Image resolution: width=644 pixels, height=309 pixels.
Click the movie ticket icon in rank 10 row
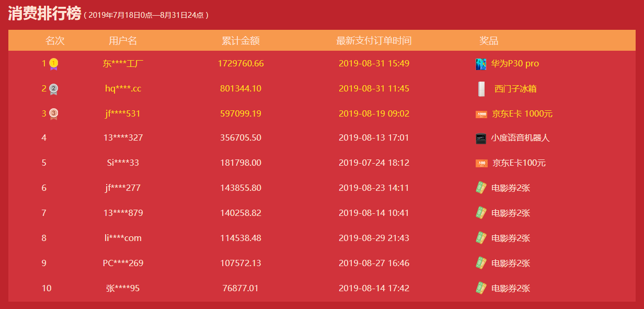tap(481, 288)
